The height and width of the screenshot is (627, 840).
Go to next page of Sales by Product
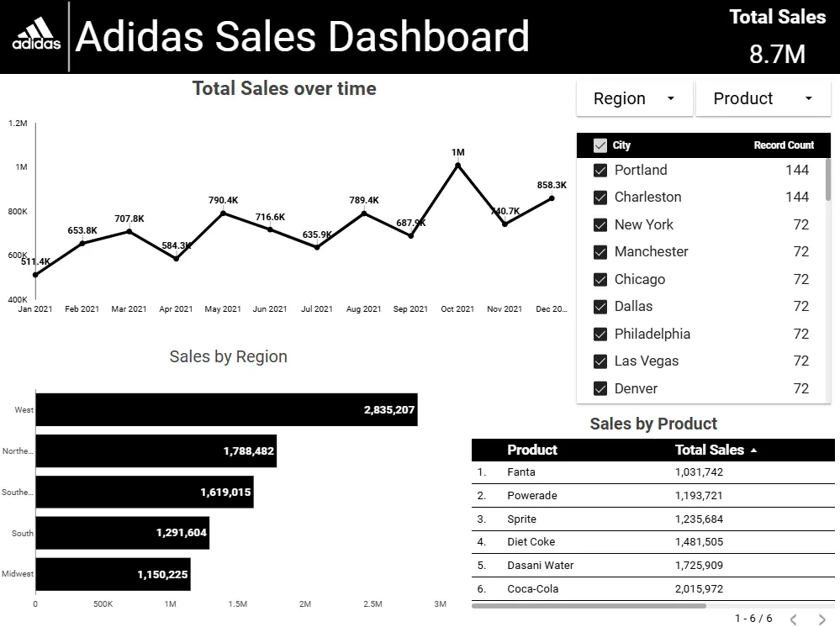click(x=822, y=619)
